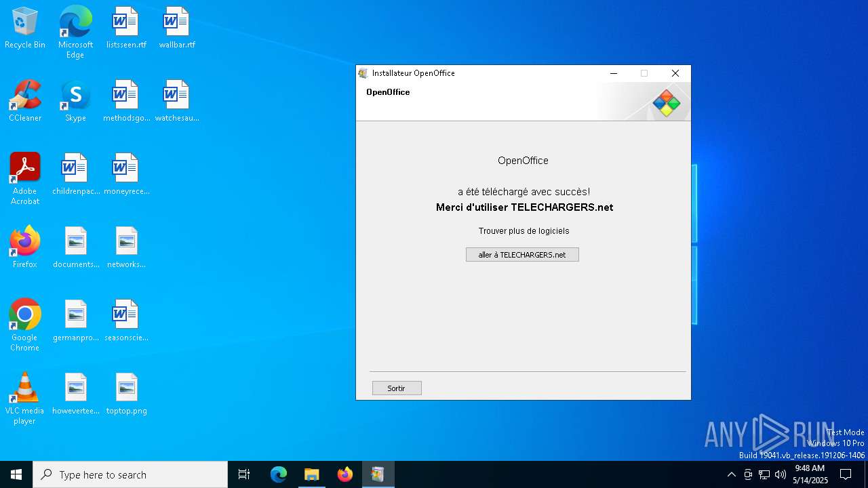This screenshot has width=868, height=488.
Task: Select the listsseen.rtf file
Action: [x=126, y=28]
